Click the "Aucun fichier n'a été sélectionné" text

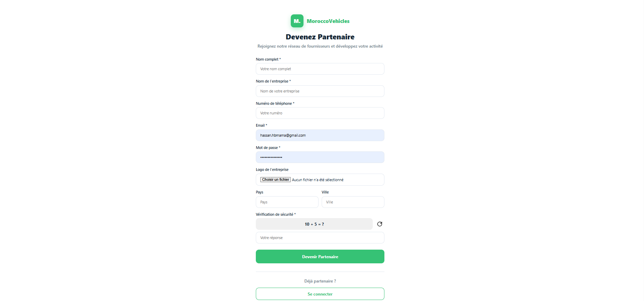[x=318, y=180]
